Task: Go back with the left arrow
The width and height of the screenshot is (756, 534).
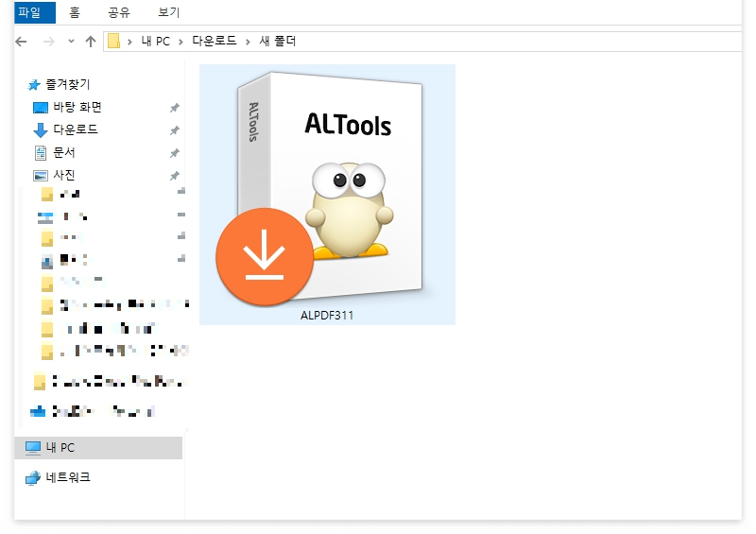Action: 21,42
